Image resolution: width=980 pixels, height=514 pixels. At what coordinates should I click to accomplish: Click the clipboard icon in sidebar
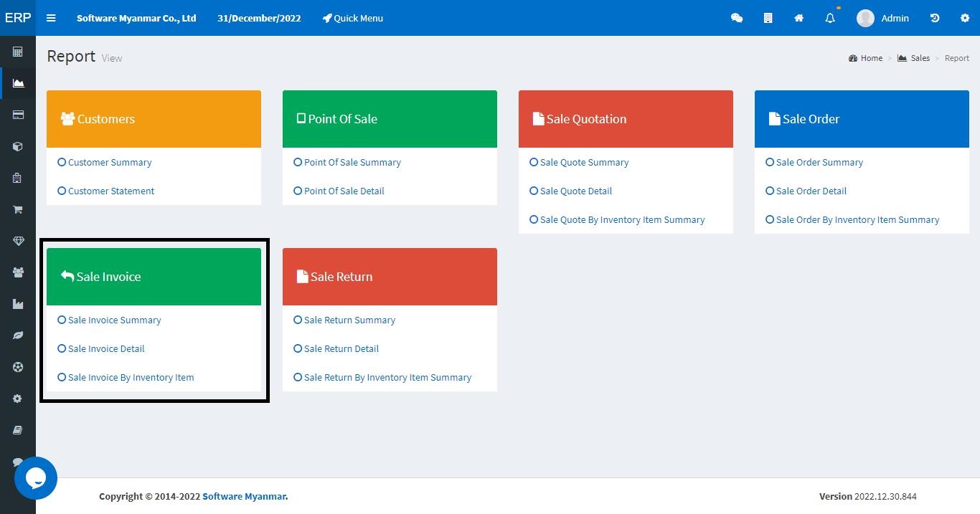[18, 178]
